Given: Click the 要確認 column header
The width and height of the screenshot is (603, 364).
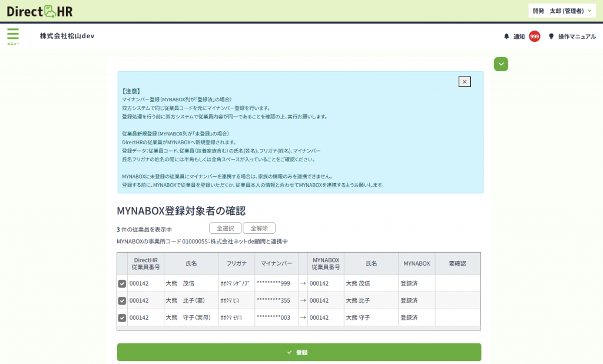Looking at the screenshot, I should tap(458, 263).
